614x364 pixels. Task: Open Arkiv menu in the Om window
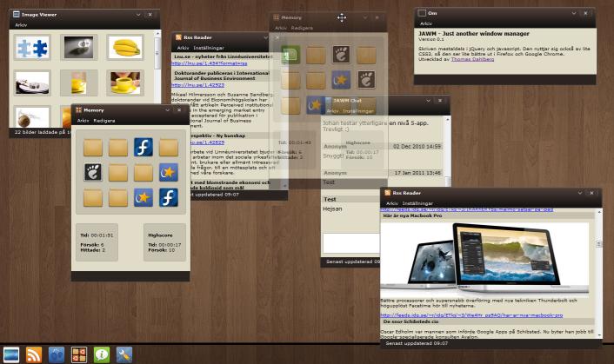[x=426, y=23]
